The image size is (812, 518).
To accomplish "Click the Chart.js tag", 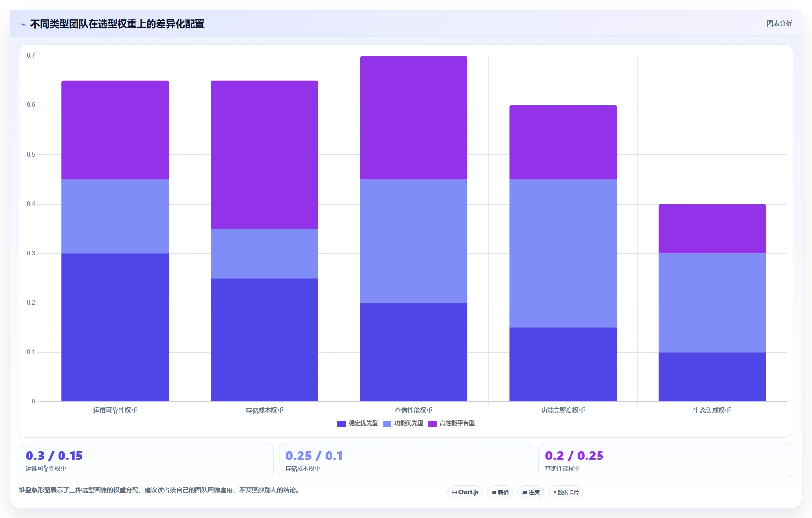I will click(x=465, y=492).
